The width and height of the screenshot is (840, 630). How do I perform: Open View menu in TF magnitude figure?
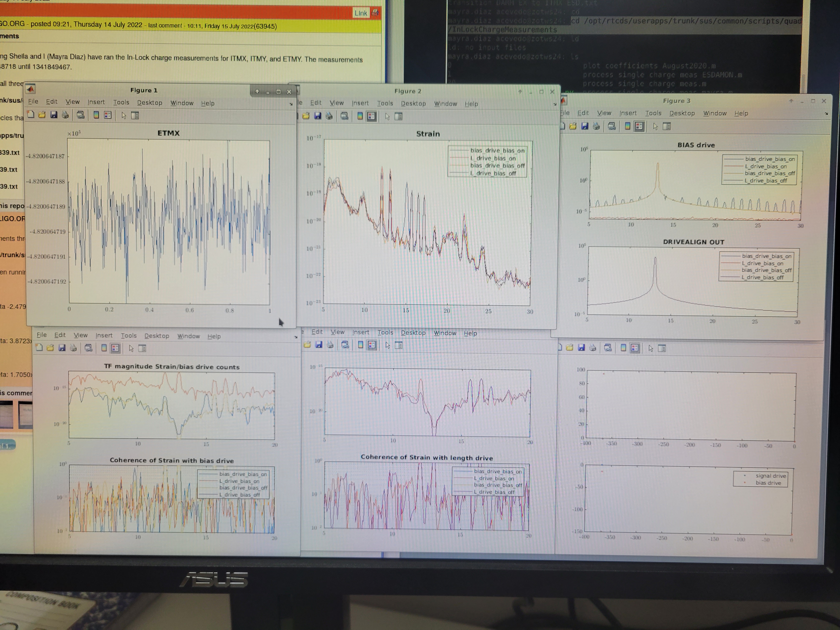click(80, 335)
